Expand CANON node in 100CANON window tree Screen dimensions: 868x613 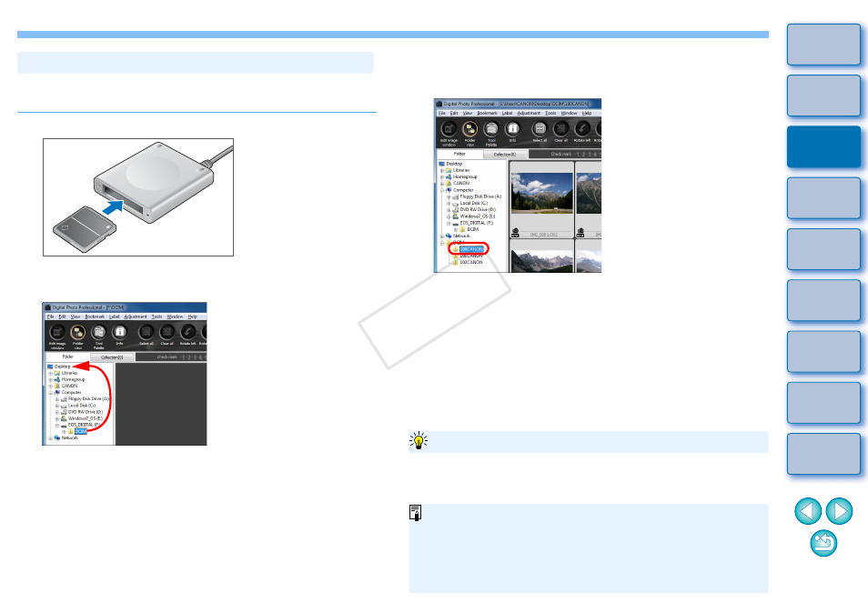(x=442, y=183)
